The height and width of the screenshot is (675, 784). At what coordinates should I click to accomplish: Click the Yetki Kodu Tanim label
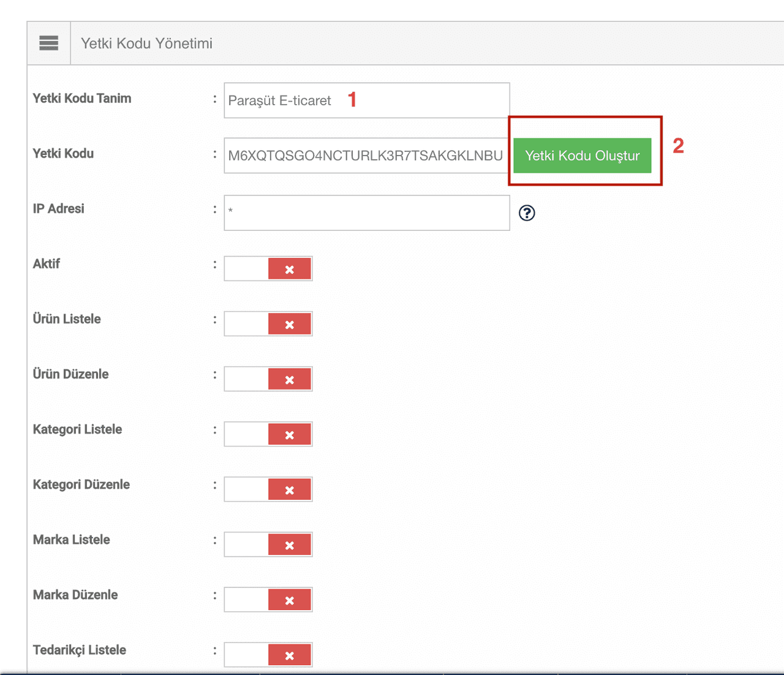tap(82, 99)
